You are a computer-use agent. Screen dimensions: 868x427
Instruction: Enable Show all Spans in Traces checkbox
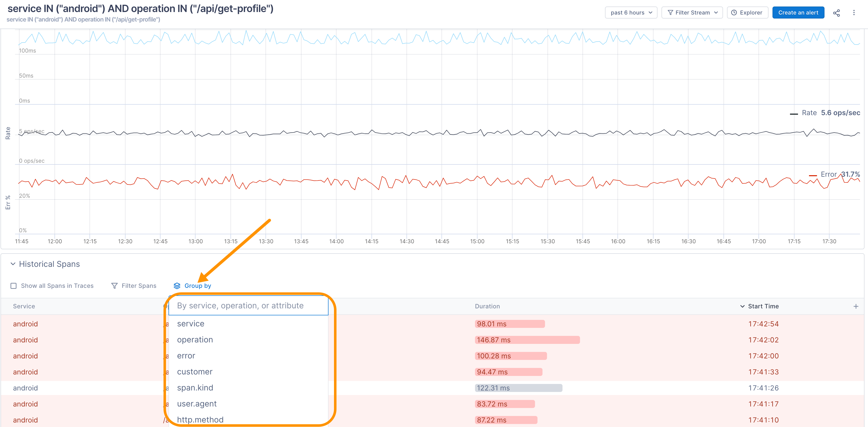tap(13, 286)
